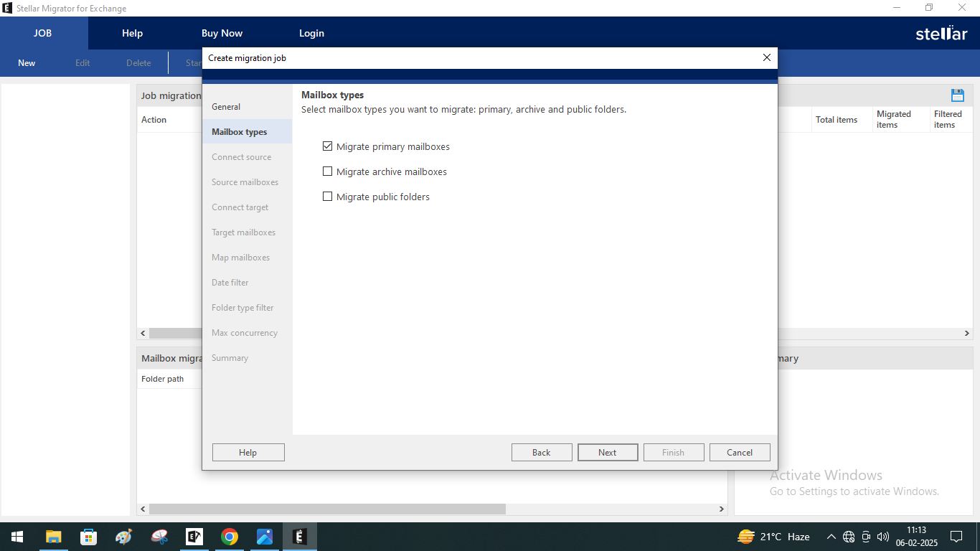
Task: Click the save icon in Job migration panel
Action: (x=957, y=95)
